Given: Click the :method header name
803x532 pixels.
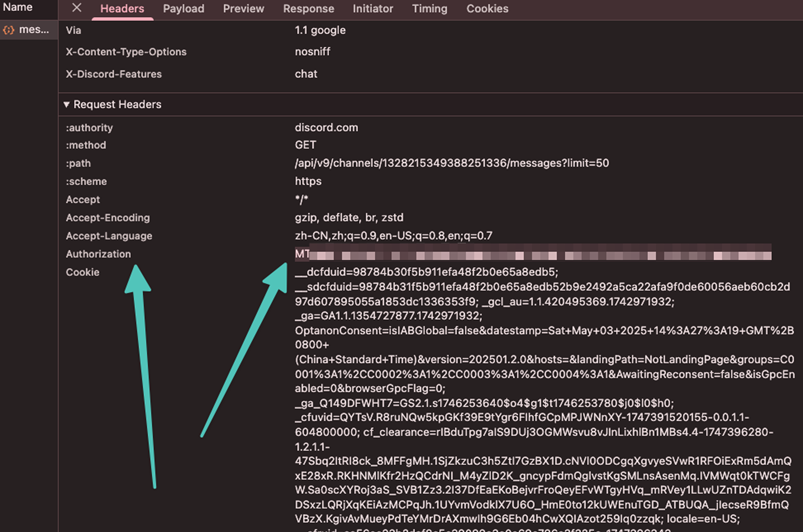Looking at the screenshot, I should [x=86, y=145].
